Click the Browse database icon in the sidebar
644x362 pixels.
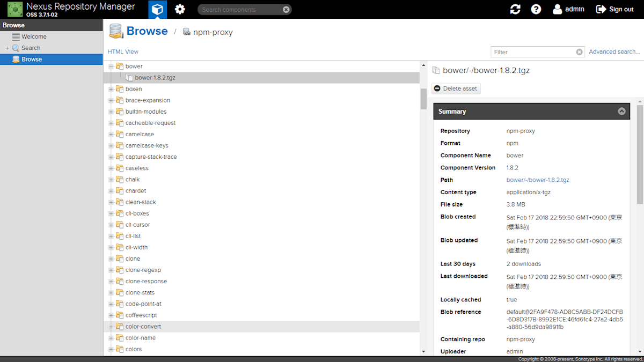[16, 59]
